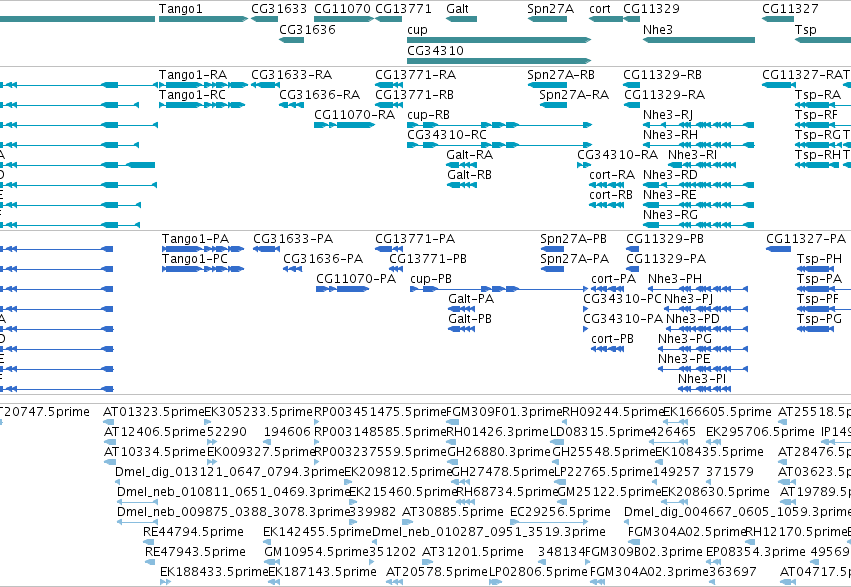Select the Nhe3-RI transcript

(x=702, y=165)
